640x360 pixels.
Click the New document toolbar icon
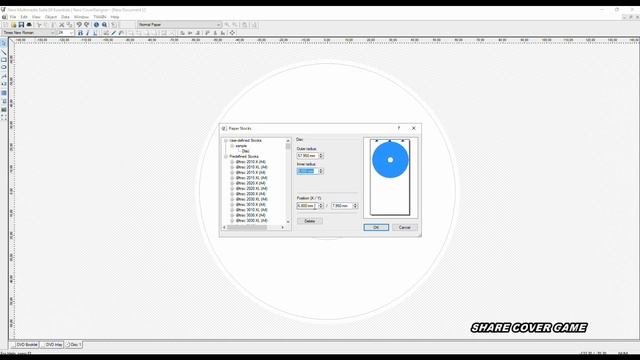pyautogui.click(x=6, y=25)
